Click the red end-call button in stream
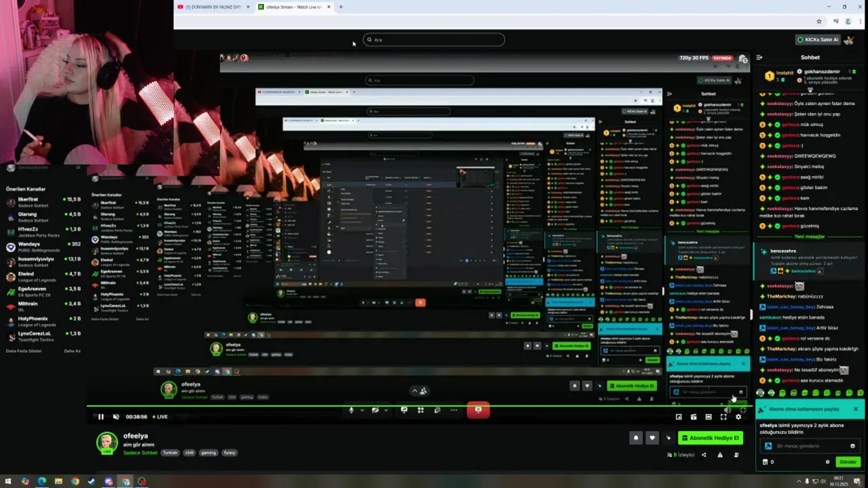The width and height of the screenshot is (868, 488). click(478, 409)
